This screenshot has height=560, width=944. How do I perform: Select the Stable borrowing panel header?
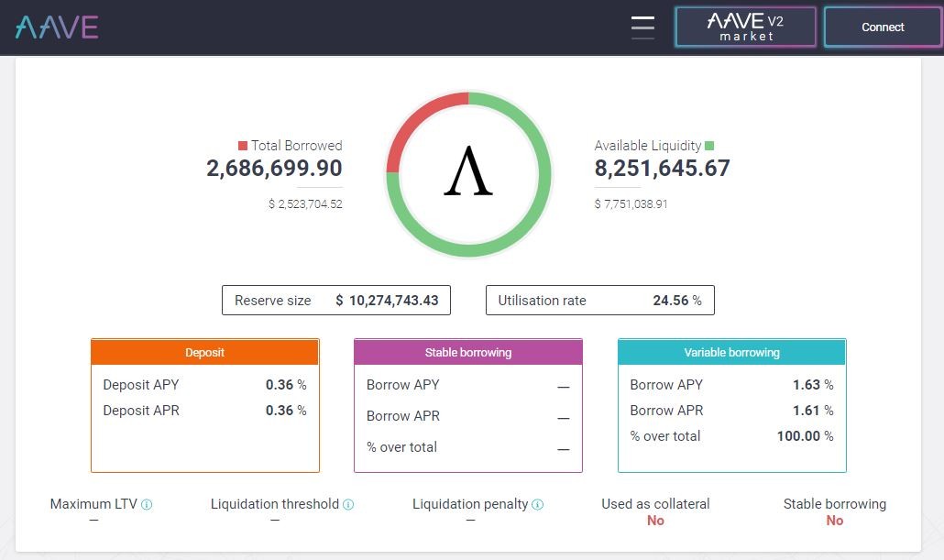(x=468, y=352)
